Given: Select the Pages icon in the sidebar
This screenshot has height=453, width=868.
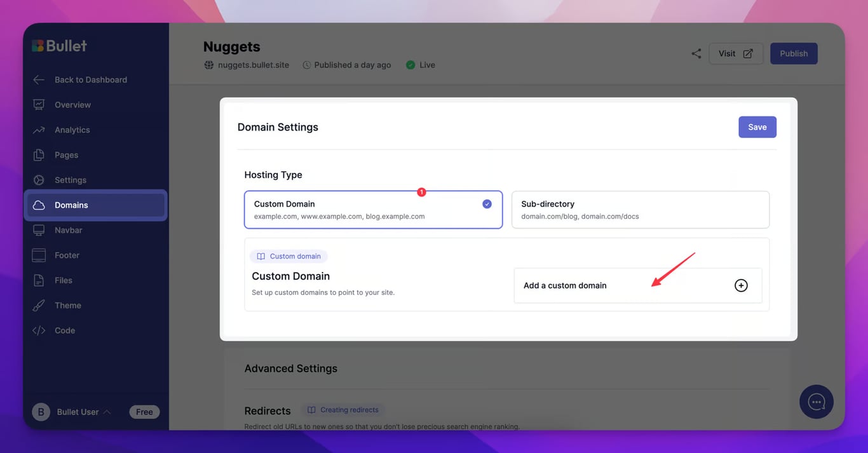Looking at the screenshot, I should click(39, 154).
